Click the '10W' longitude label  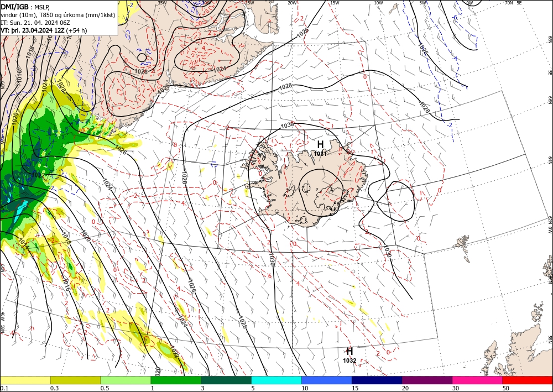(x=378, y=2)
